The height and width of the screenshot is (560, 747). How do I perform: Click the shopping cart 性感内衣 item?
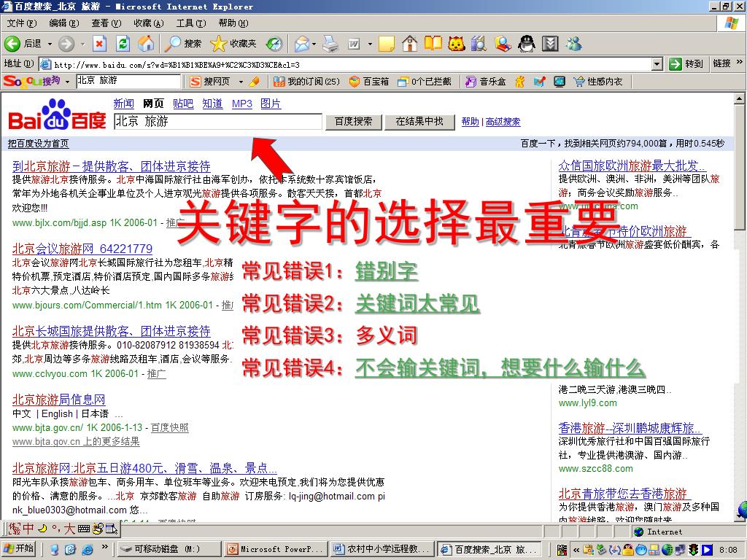point(598,82)
